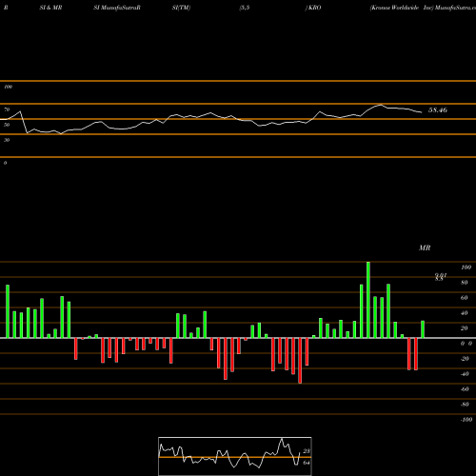Screen dimensions: 476x476
Task: Click the RSI axis label 50
Action: pyautogui.click(x=7, y=125)
